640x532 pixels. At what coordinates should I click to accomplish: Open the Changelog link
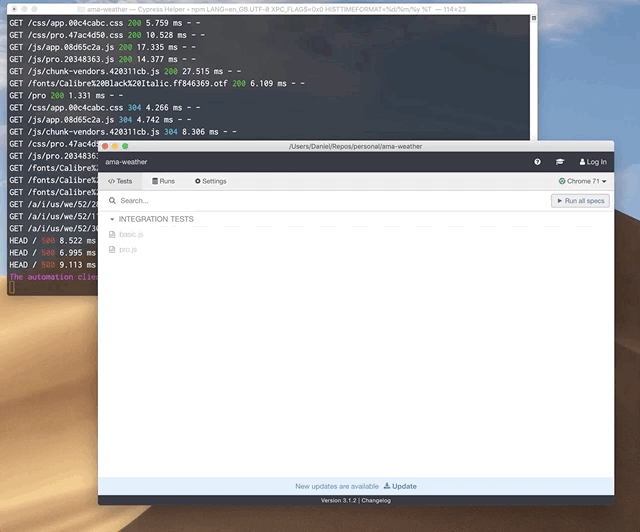[376, 501]
